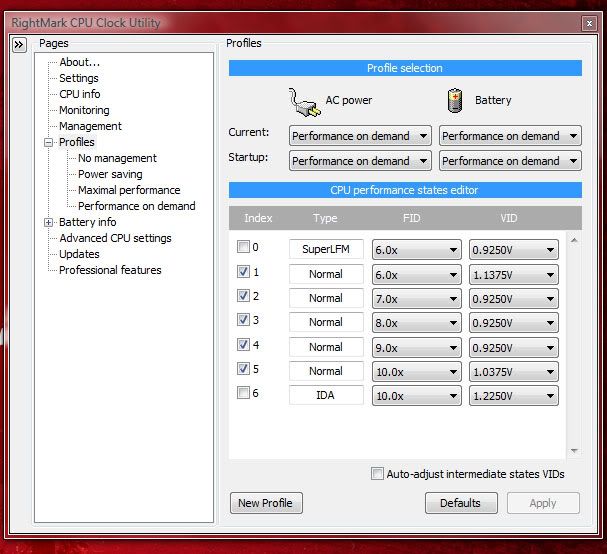Image resolution: width=607 pixels, height=554 pixels.
Task: Collapse the Profiles tree node
Action: tap(48, 142)
